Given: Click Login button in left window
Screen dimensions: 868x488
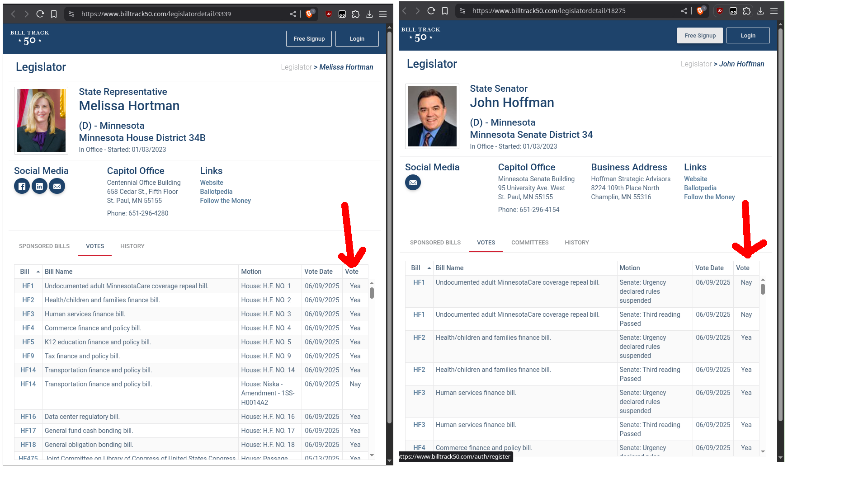Looking at the screenshot, I should [x=357, y=39].
